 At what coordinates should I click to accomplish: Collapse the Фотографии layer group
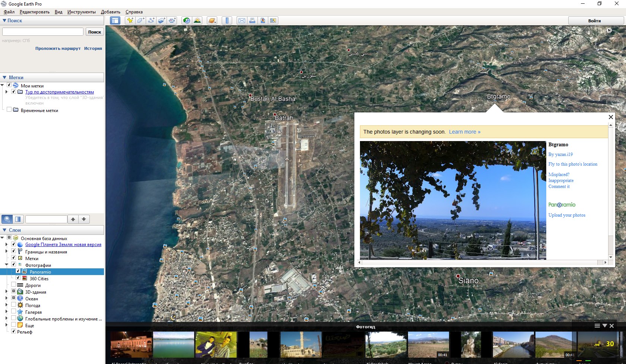(x=6, y=265)
